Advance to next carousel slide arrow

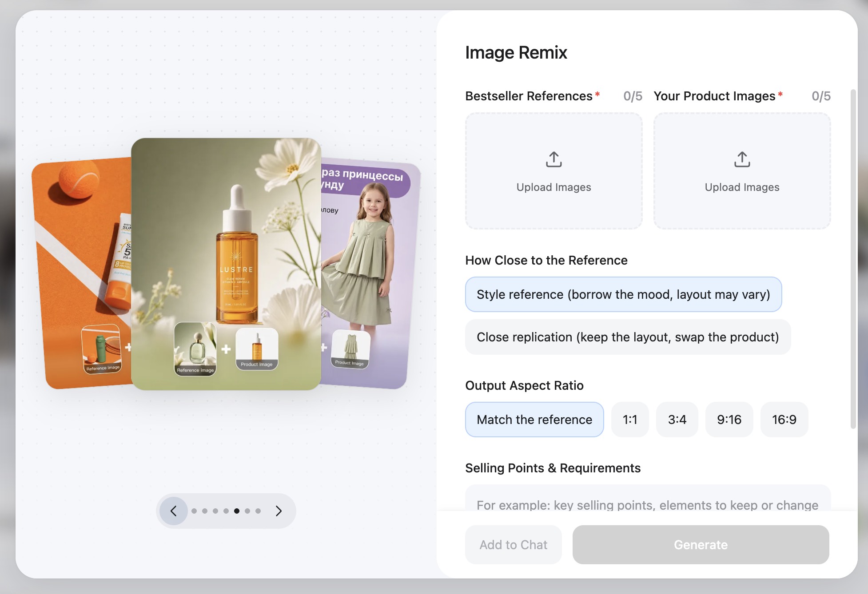pos(279,511)
